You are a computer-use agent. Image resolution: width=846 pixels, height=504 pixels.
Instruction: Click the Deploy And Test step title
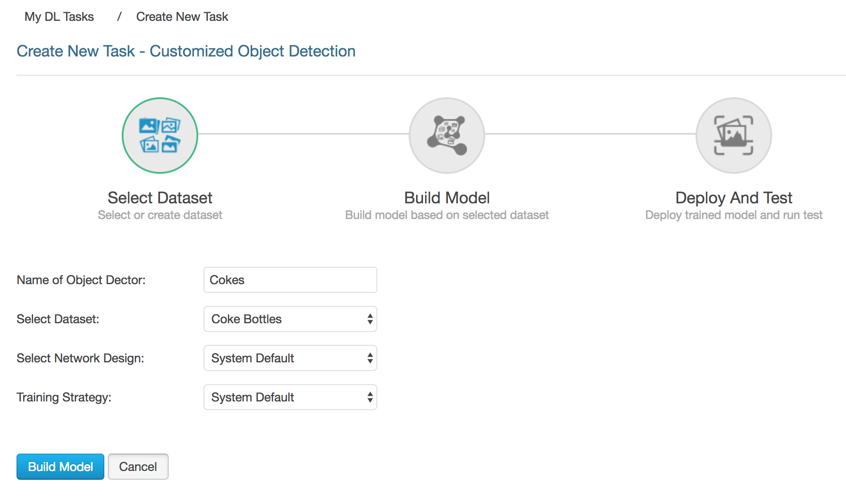click(733, 198)
